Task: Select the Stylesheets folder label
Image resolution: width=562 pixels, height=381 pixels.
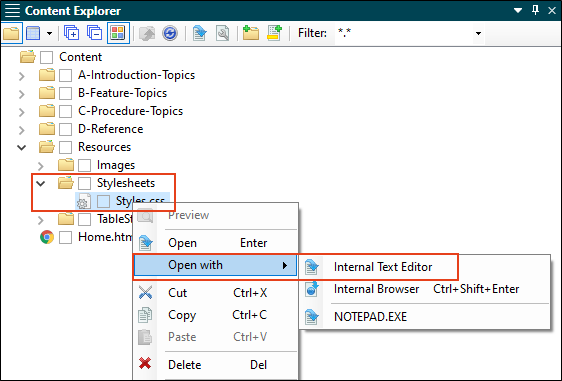Action: tap(126, 183)
